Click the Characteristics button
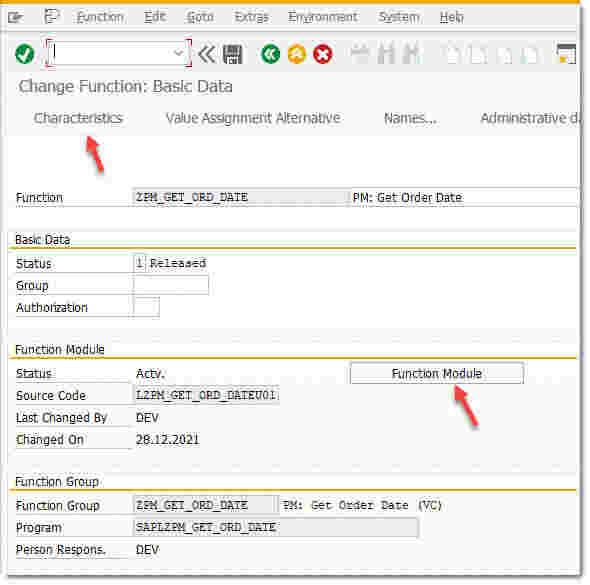 coord(78,118)
